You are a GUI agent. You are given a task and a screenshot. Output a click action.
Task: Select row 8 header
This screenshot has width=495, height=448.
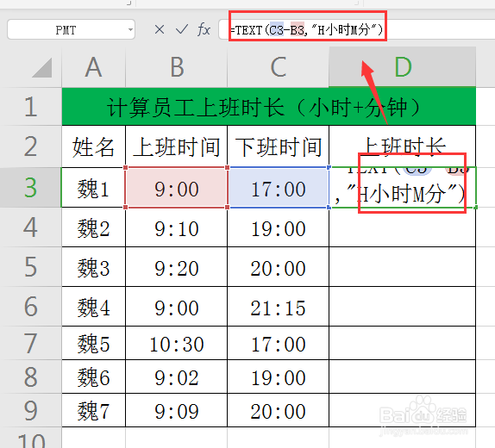pyautogui.click(x=31, y=376)
